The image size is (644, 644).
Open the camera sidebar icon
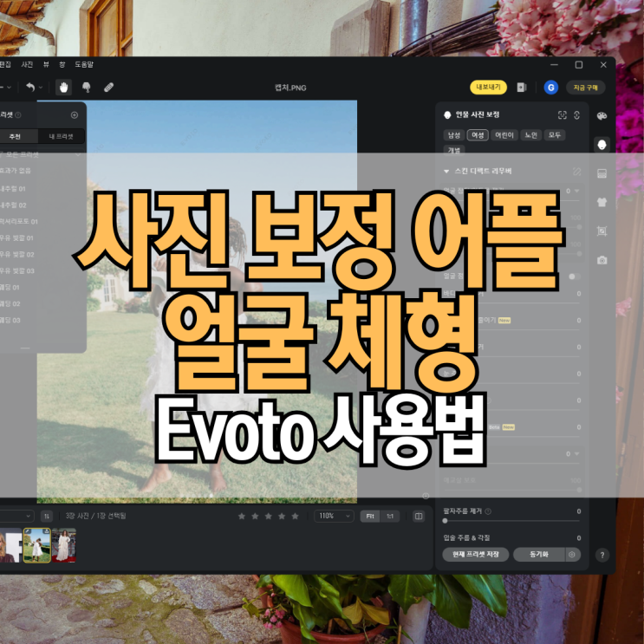coord(602,260)
